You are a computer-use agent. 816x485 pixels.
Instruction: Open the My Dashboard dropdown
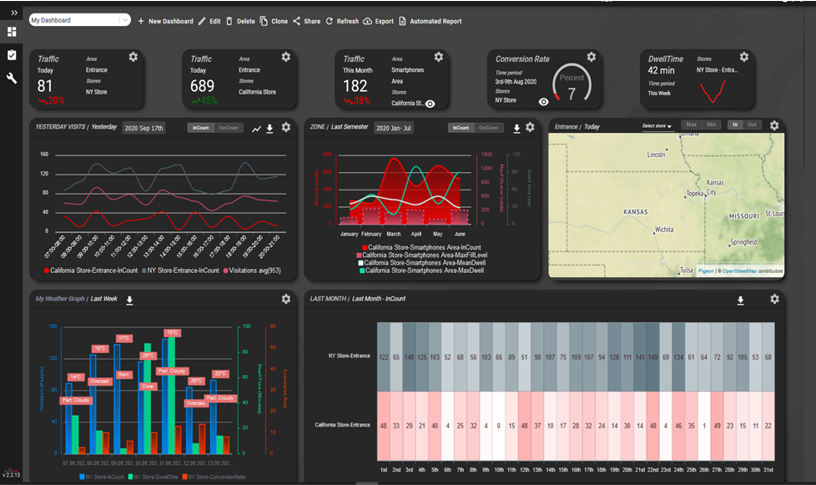pos(80,20)
